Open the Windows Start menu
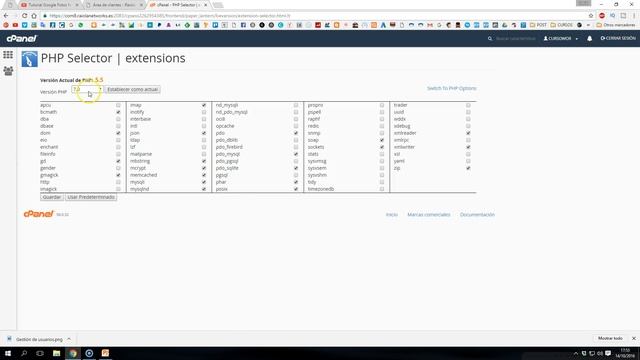 [x=8, y=353]
